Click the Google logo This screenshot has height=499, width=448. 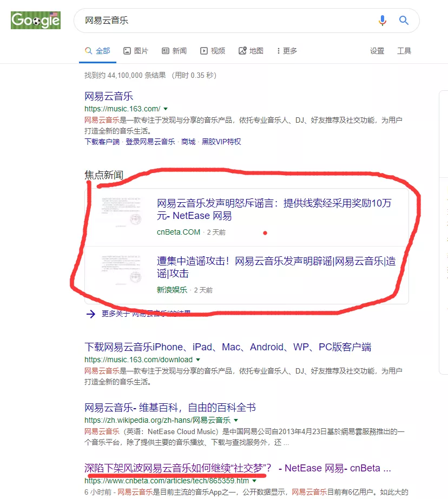coord(36,20)
